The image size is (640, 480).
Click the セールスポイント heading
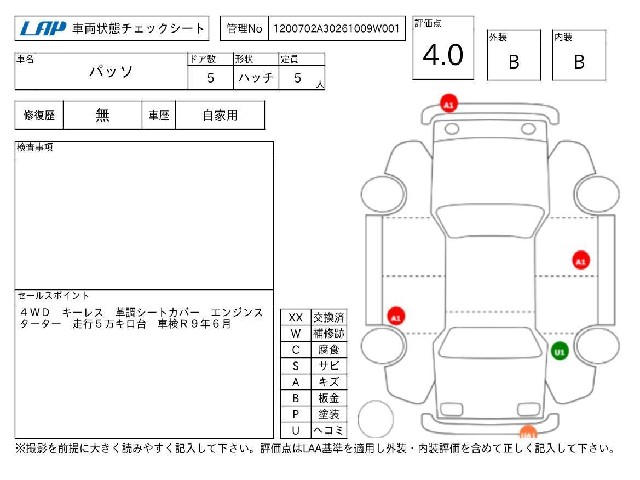[x=53, y=295]
